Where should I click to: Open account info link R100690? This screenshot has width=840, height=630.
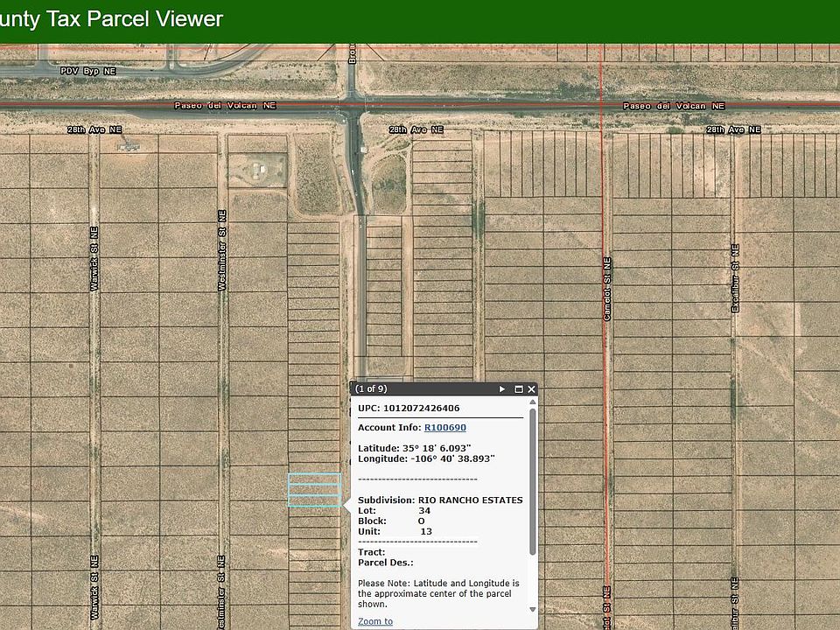click(444, 428)
